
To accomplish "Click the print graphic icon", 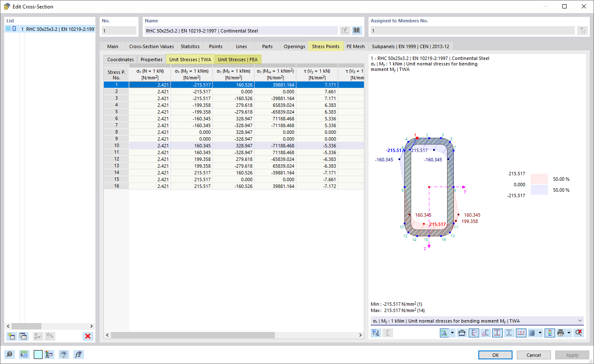I will 561,333.
